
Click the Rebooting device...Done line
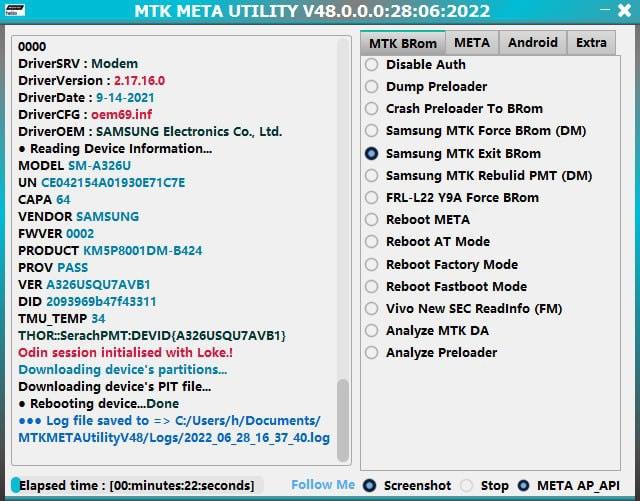tap(98, 404)
